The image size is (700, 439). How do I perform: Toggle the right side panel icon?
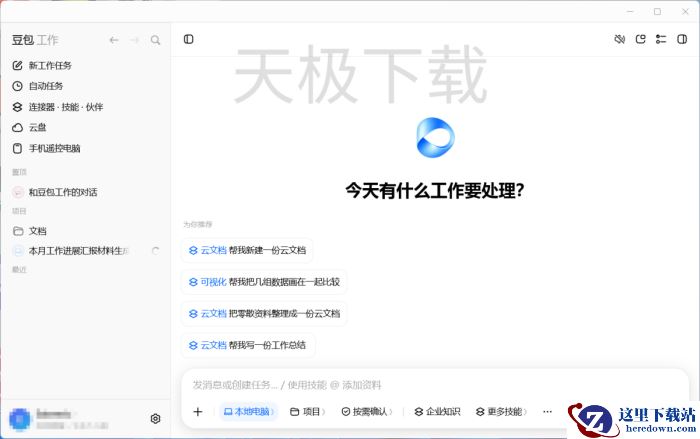pyautogui.click(x=682, y=39)
